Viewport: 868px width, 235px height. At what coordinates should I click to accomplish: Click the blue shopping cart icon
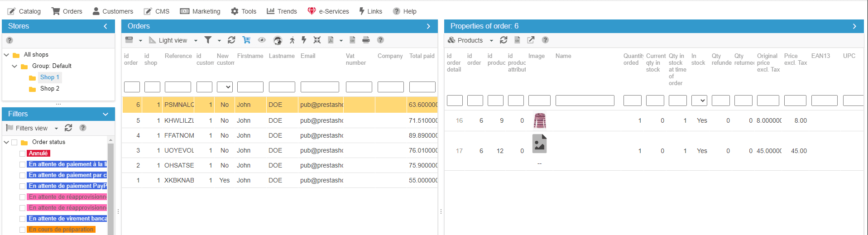tap(246, 40)
